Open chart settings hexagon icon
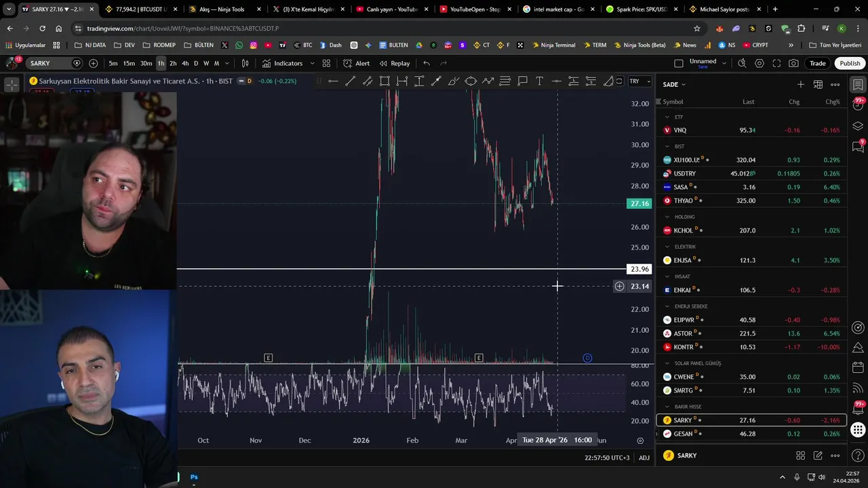 point(759,63)
